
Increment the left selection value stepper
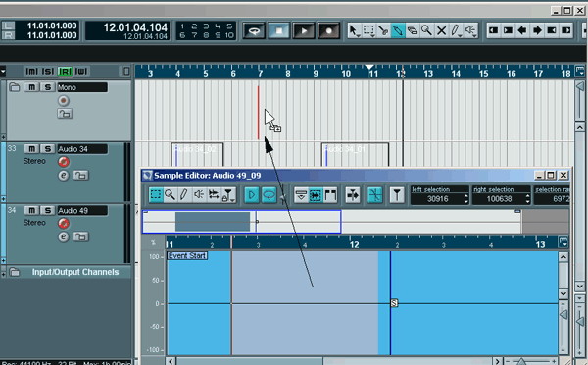click(x=466, y=196)
